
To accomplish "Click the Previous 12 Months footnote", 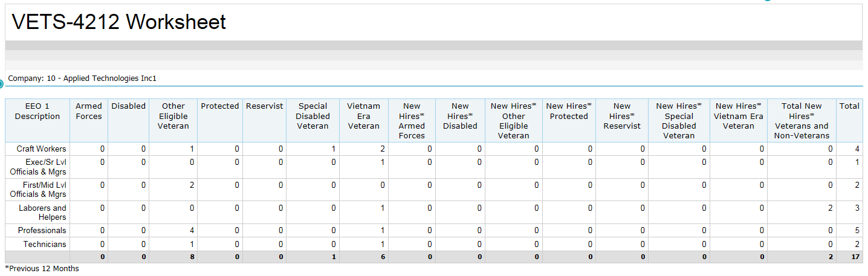I will (x=42, y=269).
